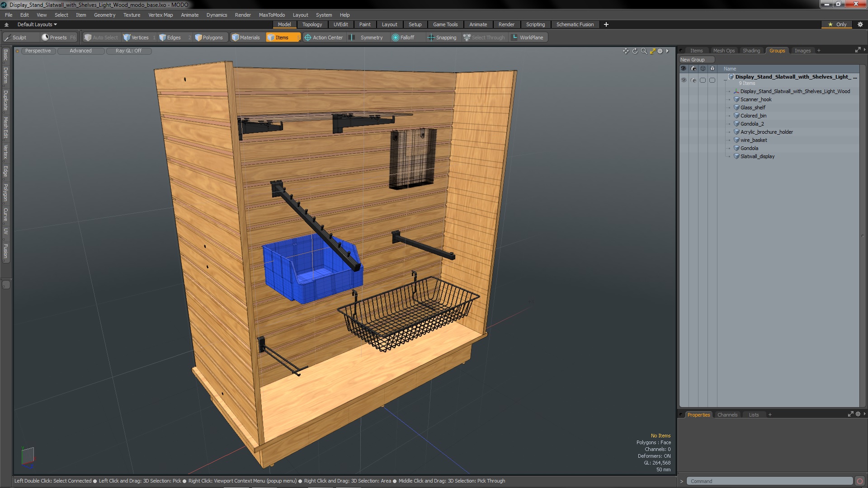Image resolution: width=868 pixels, height=488 pixels.
Task: Click the viewport pan (move) icon
Action: 626,51
